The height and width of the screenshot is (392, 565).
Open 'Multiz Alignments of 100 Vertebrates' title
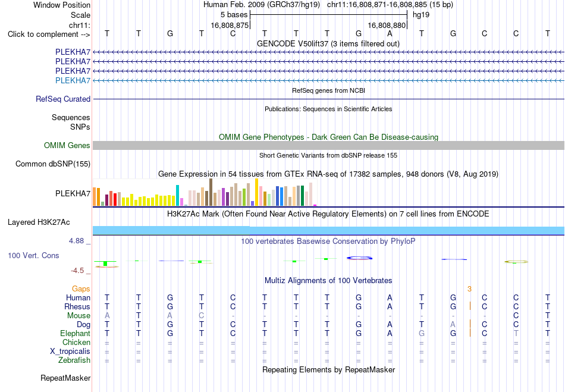pyautogui.click(x=328, y=280)
